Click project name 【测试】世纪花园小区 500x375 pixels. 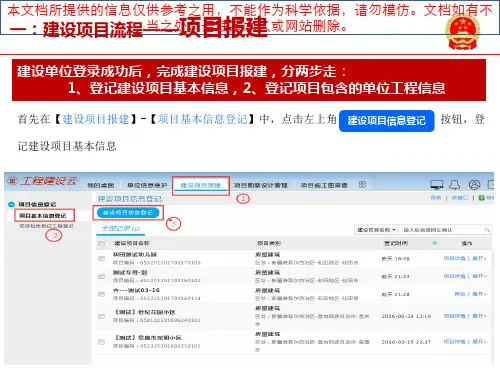(145, 312)
